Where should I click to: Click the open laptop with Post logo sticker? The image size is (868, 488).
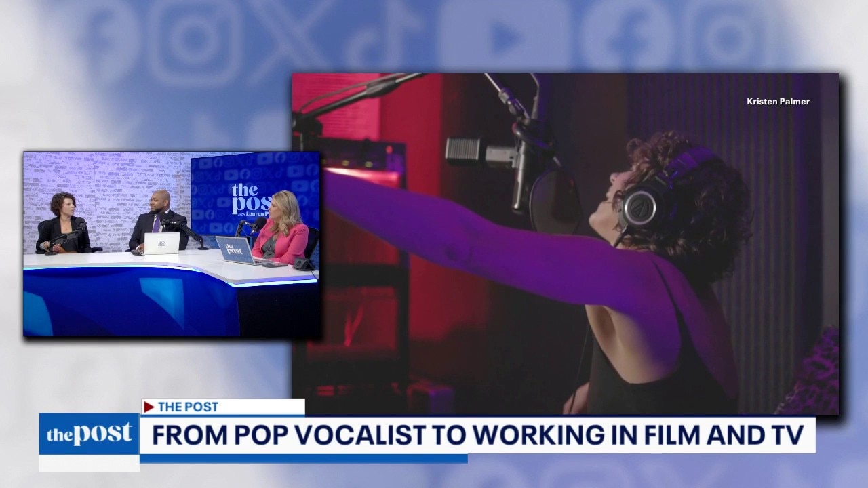(x=235, y=250)
